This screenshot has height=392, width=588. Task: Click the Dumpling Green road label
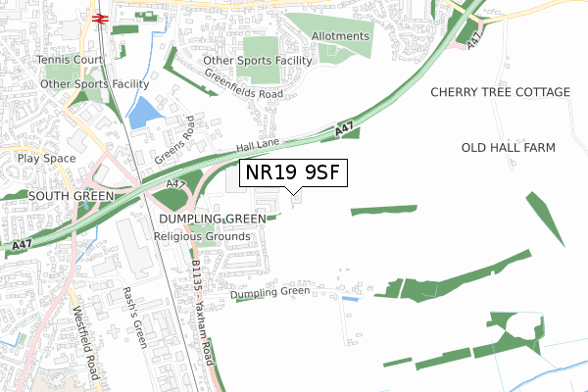pos(270,293)
